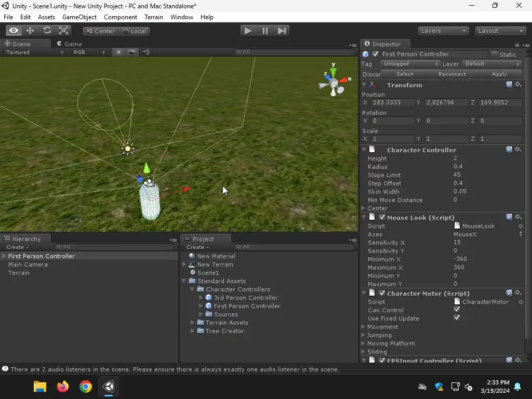
Task: Open the Terrain menu
Action: point(154,17)
